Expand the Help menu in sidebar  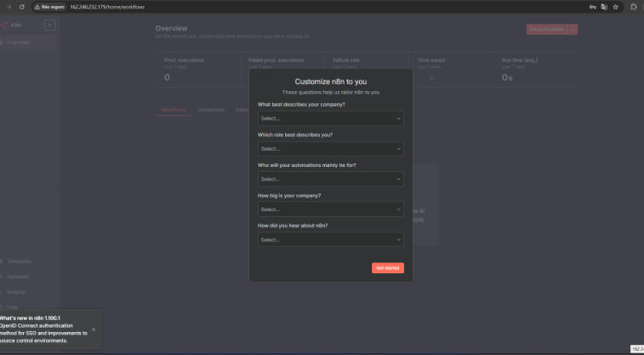tap(25, 307)
